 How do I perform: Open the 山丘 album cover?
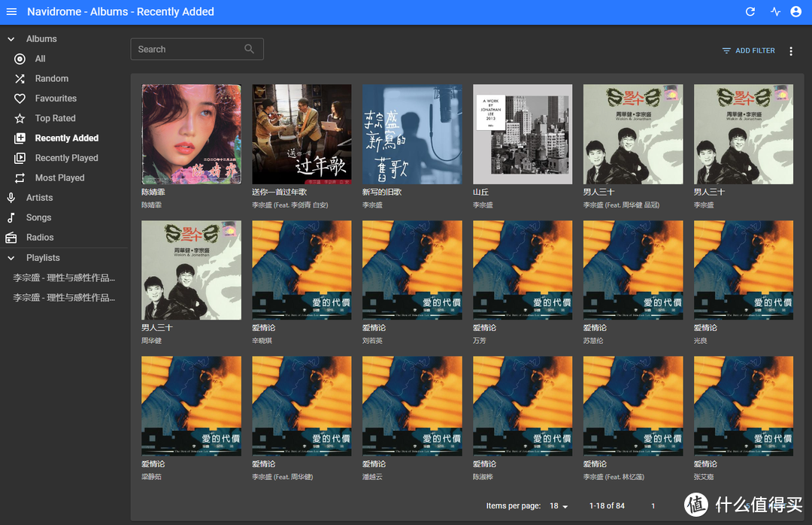click(522, 134)
